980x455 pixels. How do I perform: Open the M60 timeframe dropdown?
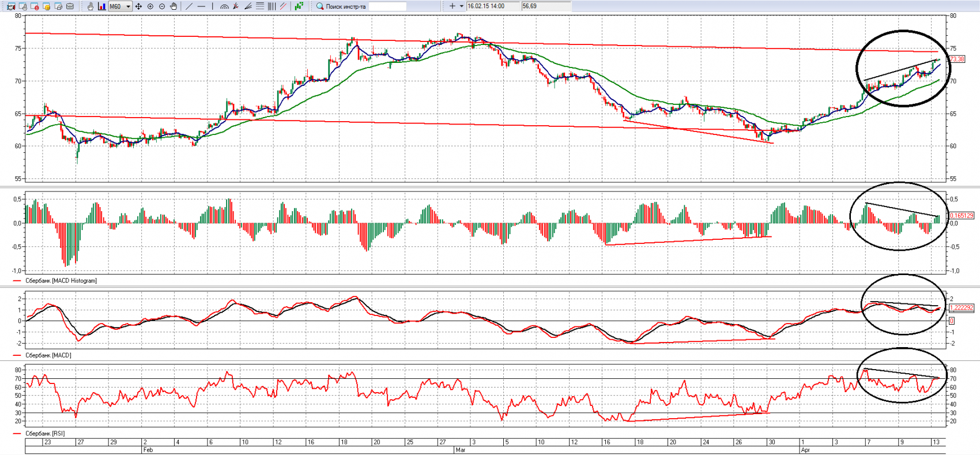pos(120,6)
